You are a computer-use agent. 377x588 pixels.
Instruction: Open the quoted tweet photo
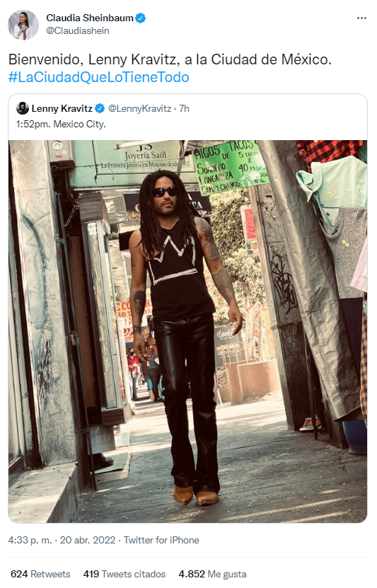[187, 331]
